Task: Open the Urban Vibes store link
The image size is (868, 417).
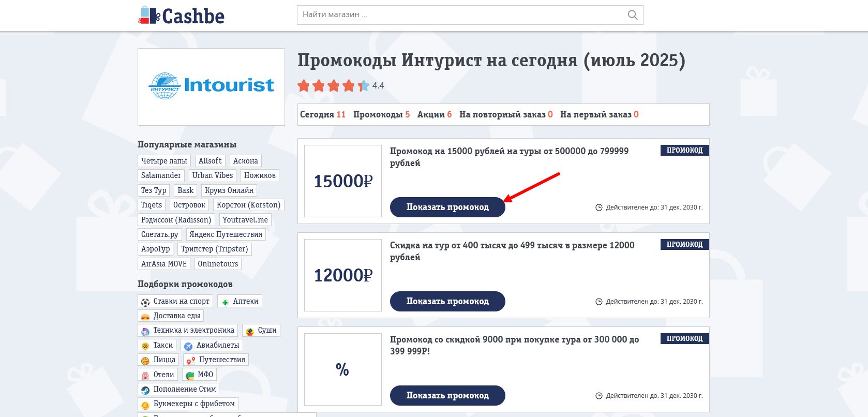Action: pyautogui.click(x=213, y=175)
